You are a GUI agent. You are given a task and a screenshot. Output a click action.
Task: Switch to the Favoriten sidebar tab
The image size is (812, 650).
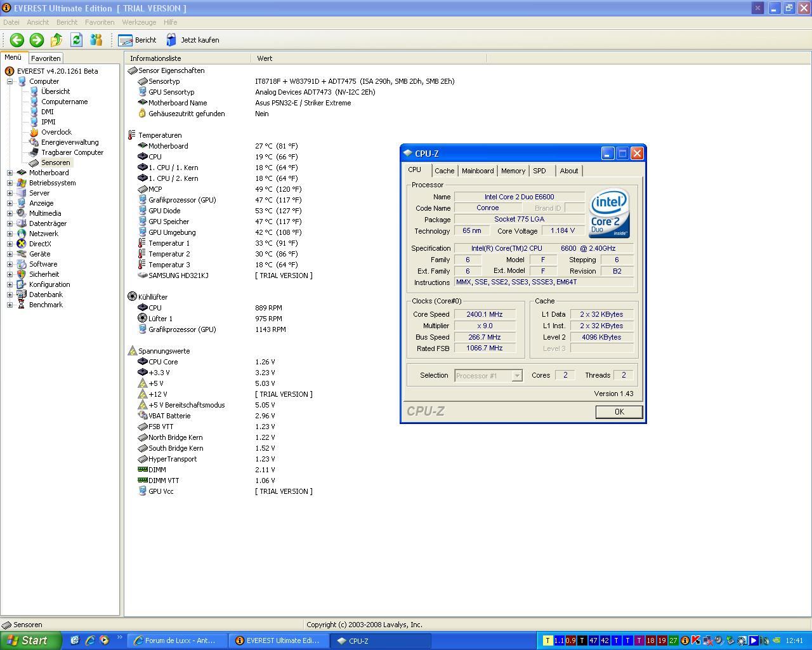tap(46, 58)
